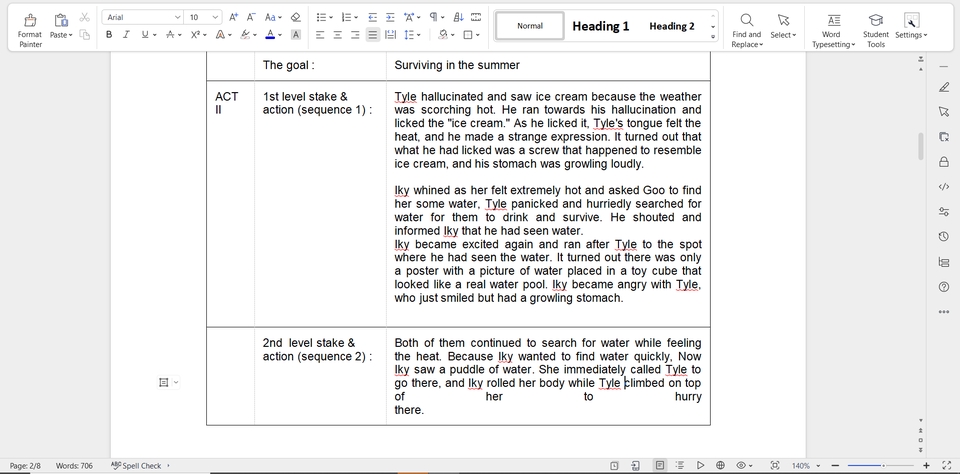The image size is (960, 474).
Task: Apply the Normal style
Action: [x=530, y=26]
